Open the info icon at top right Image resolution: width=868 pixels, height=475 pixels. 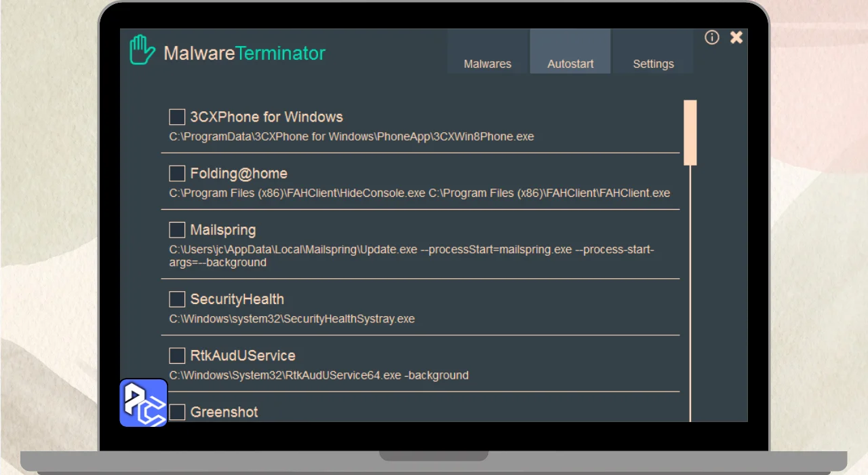click(711, 37)
